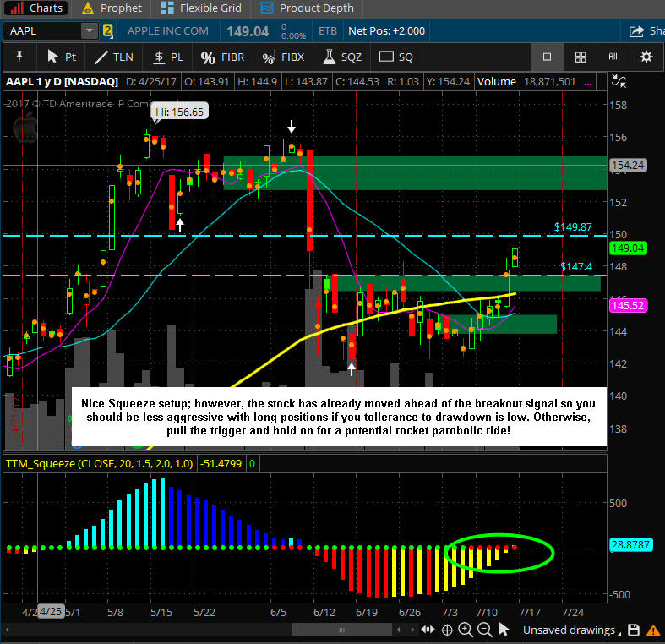Screen dimensions: 665x644
Task: Click the -51.4799 TTM_Squeeze value
Action: click(x=221, y=464)
